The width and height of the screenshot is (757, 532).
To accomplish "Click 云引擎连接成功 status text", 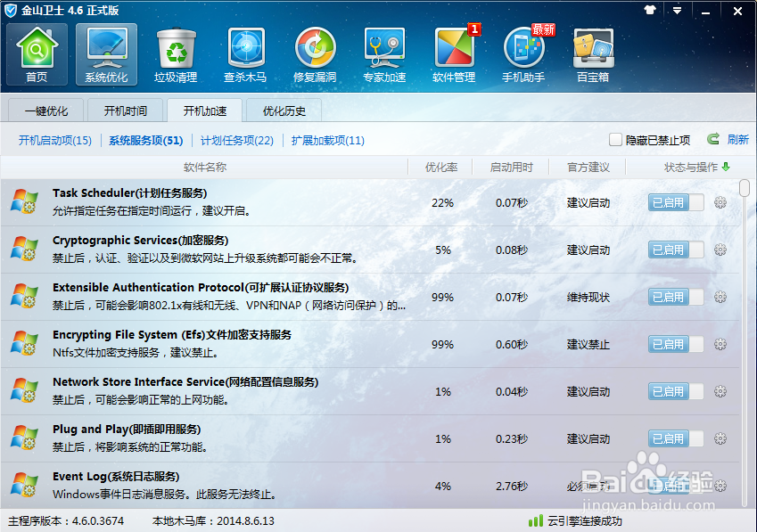I will [585, 521].
